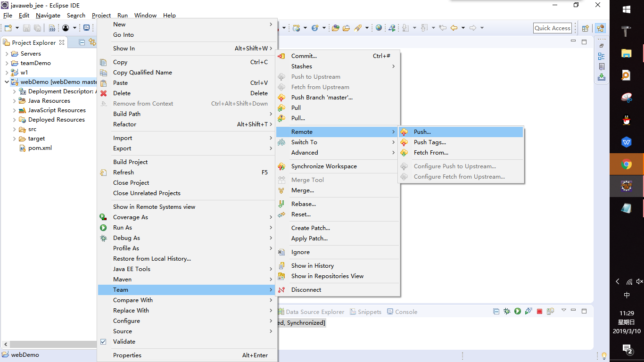Open the bottom panel view menu triangle
This screenshot has height=362, width=644.
tap(563, 310)
